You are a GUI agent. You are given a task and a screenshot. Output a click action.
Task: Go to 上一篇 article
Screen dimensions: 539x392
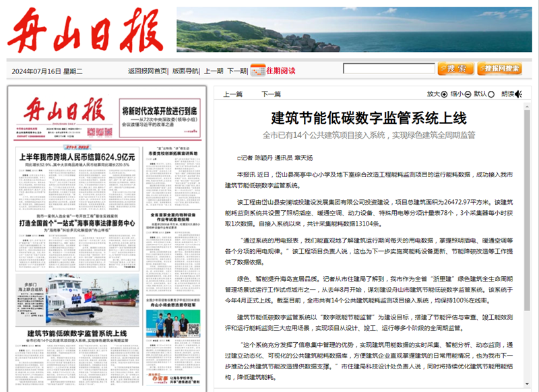tap(232, 94)
